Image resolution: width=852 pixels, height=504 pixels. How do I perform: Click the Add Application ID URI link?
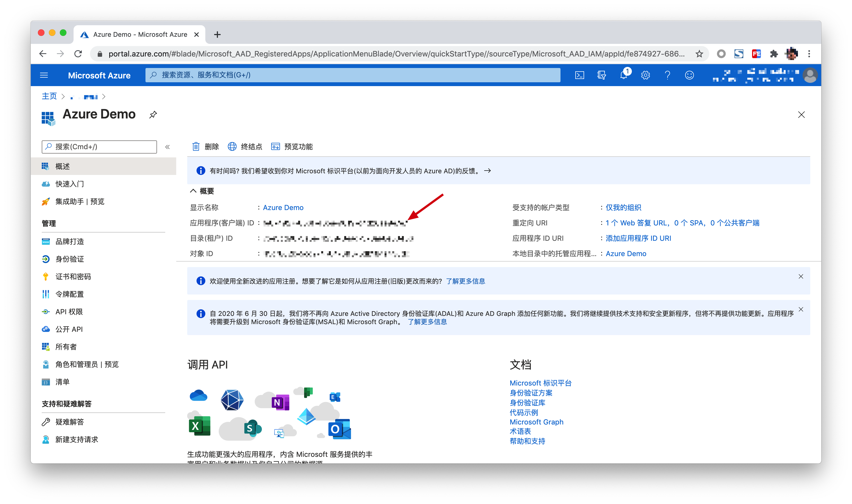(x=638, y=238)
